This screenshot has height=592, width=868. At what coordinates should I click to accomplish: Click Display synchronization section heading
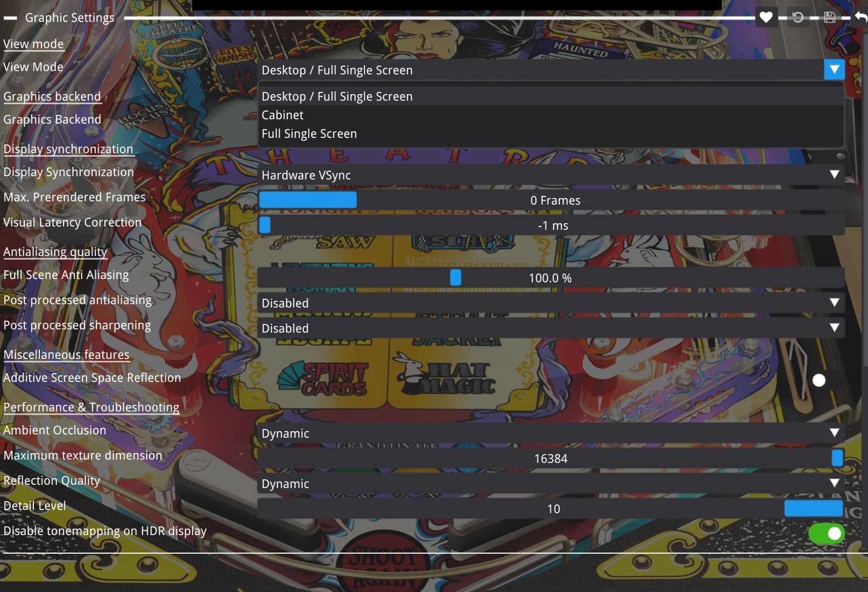point(68,149)
